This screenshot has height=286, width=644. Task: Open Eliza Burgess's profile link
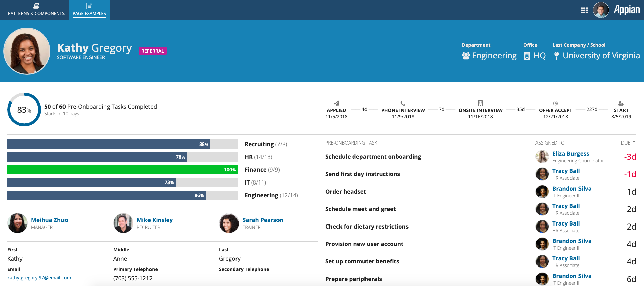tap(570, 154)
